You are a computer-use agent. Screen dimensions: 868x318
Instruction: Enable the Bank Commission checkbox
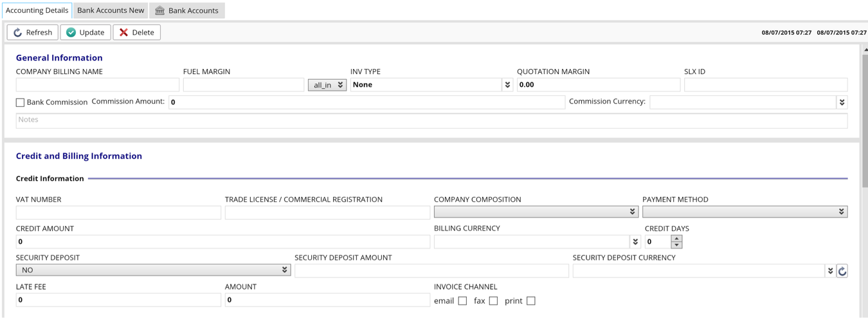point(20,102)
